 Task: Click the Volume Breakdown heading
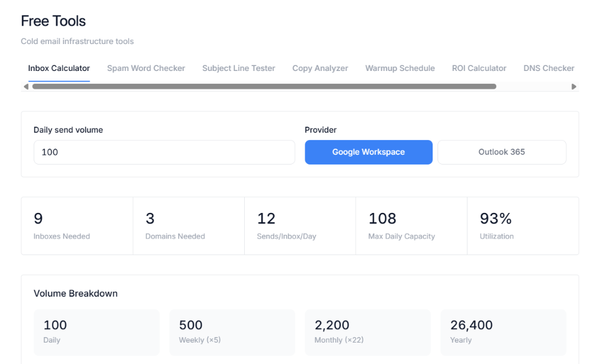coord(76,294)
